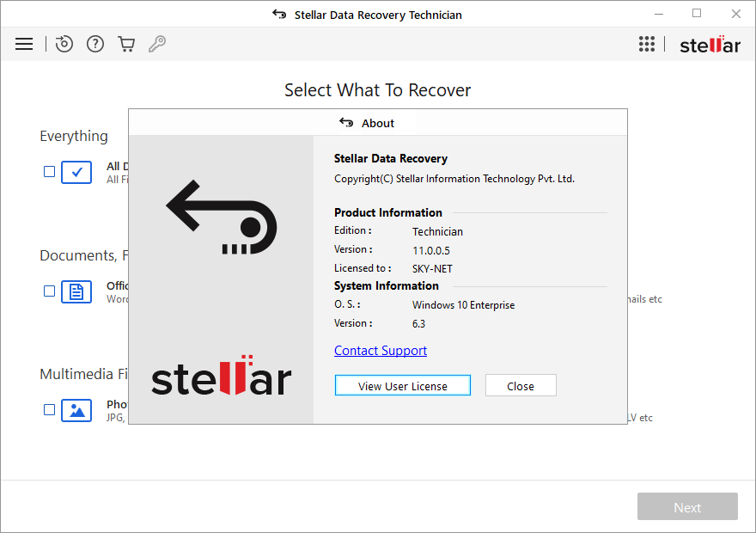Screen dimensions: 756x533
Task: Open the nine-dot apps grid icon
Action: 647,44
